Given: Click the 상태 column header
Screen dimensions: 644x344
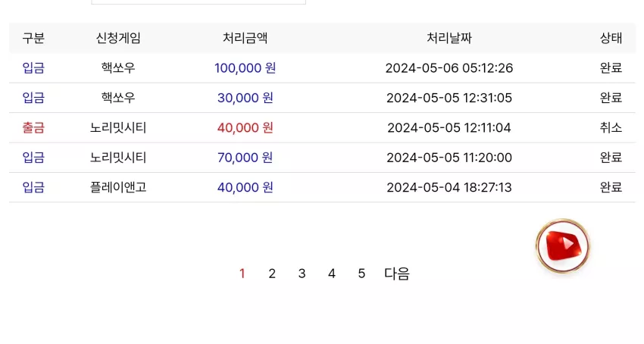Looking at the screenshot, I should click(x=611, y=38).
